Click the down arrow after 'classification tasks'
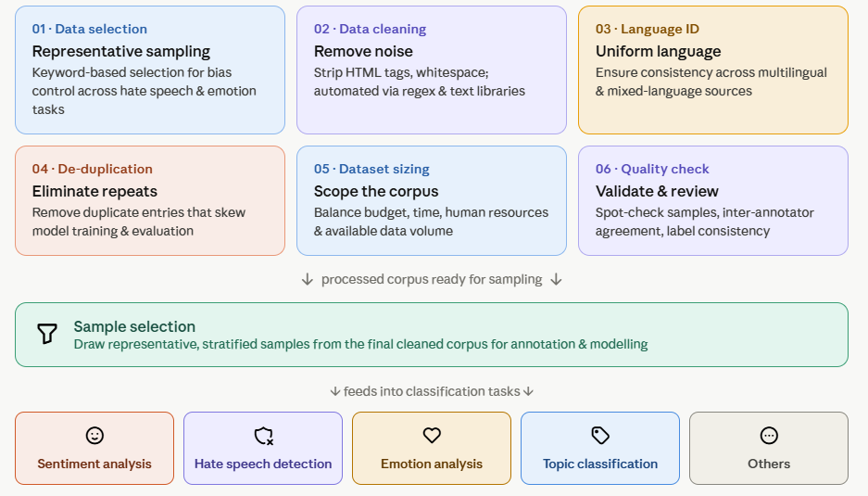 point(528,391)
